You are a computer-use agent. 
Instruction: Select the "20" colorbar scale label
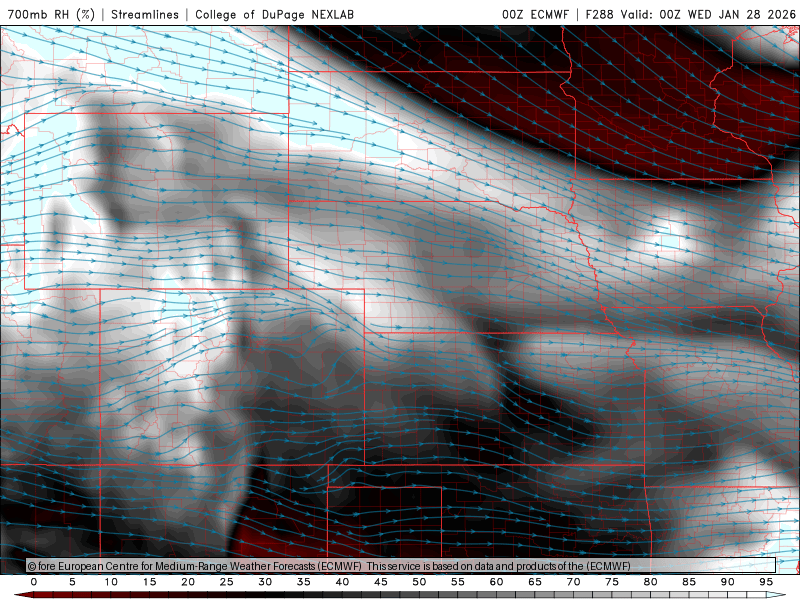click(x=188, y=582)
